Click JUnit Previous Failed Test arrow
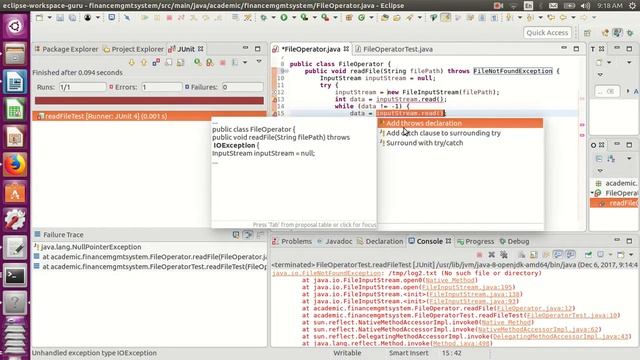 coord(144,62)
